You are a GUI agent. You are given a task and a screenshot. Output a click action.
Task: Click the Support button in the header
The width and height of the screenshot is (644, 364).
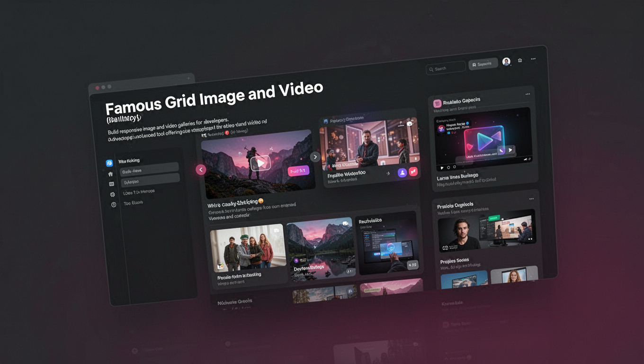coord(483,64)
